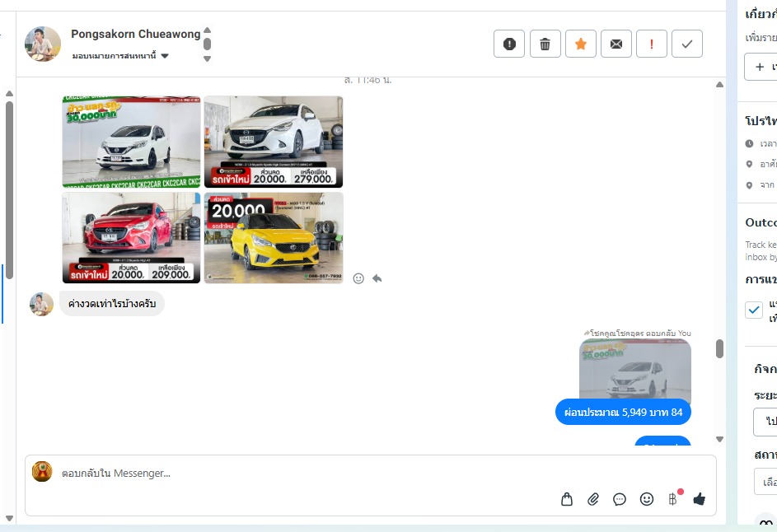Click reply bubble 'ผ่อนประมาณ 5,949 บาท 84'
This screenshot has width=777, height=532.
coord(624,412)
